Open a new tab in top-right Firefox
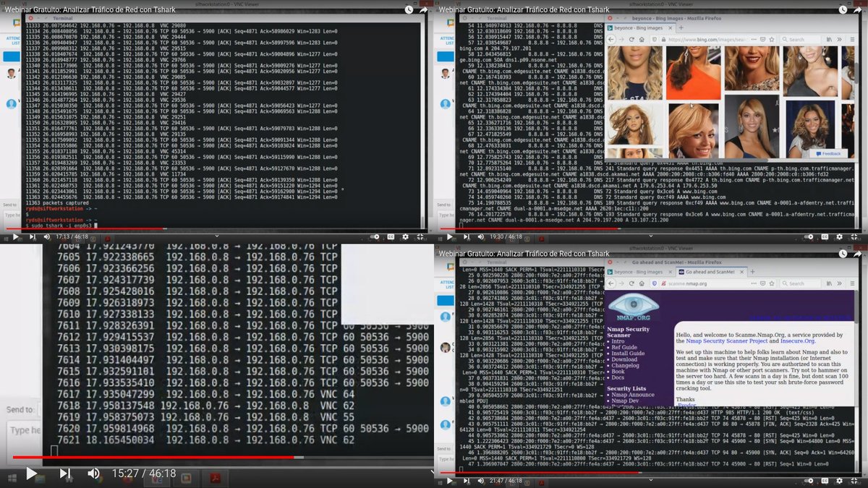This screenshot has width=868, height=488. coord(681,27)
